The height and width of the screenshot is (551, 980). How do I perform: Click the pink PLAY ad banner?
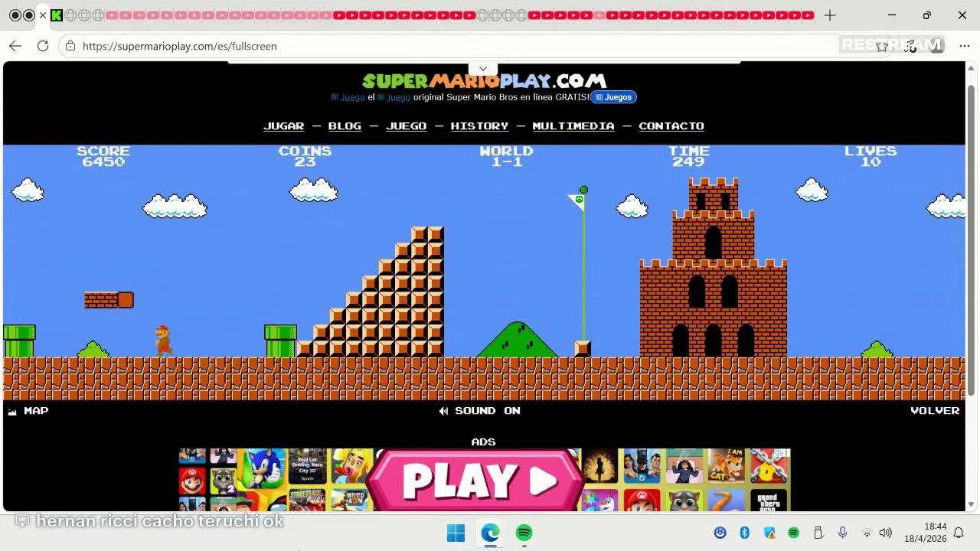click(x=475, y=480)
